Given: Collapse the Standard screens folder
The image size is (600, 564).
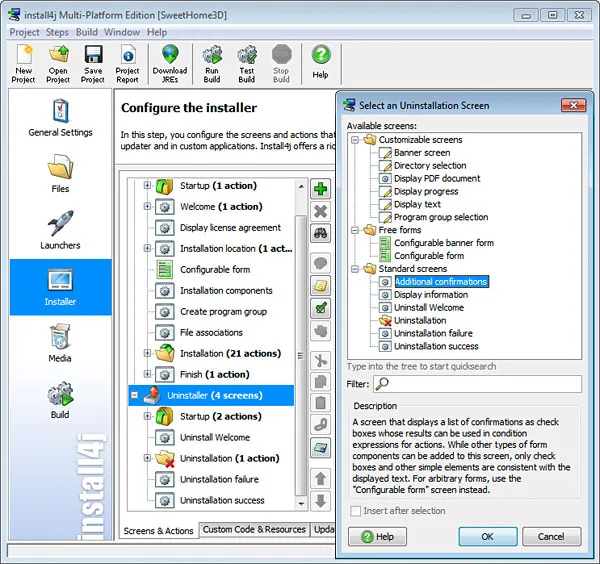Looking at the screenshot, I should 355,269.
